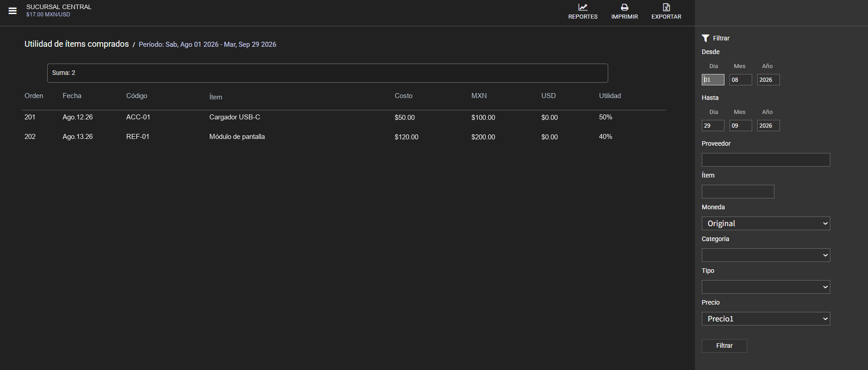Click the USD column header
The height and width of the screenshot is (370, 868).
coord(549,96)
